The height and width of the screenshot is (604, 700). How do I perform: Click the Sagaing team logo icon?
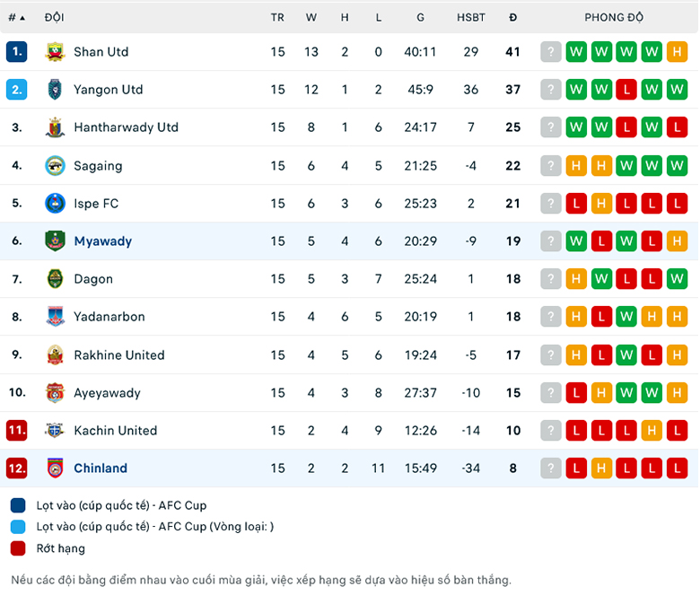click(55, 165)
